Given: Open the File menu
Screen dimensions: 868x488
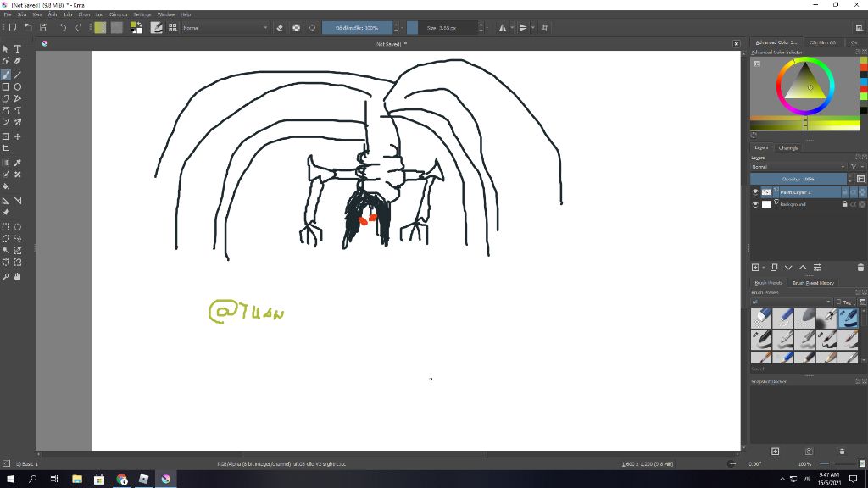Looking at the screenshot, I should pyautogui.click(x=8, y=14).
